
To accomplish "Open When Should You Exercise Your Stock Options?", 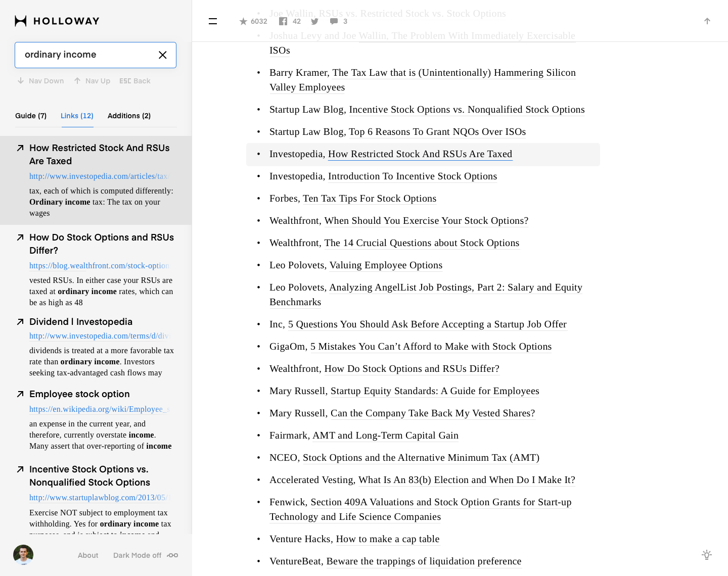I will 426,221.
